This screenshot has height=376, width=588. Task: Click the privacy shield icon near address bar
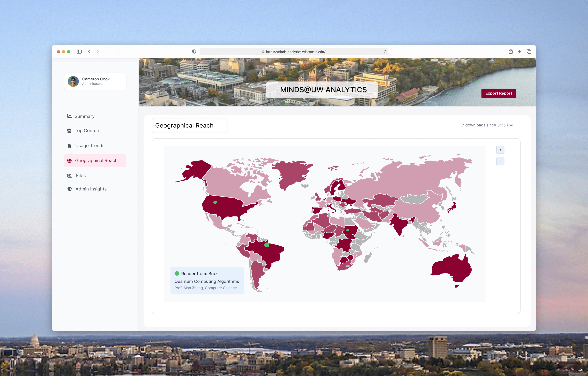click(x=194, y=51)
